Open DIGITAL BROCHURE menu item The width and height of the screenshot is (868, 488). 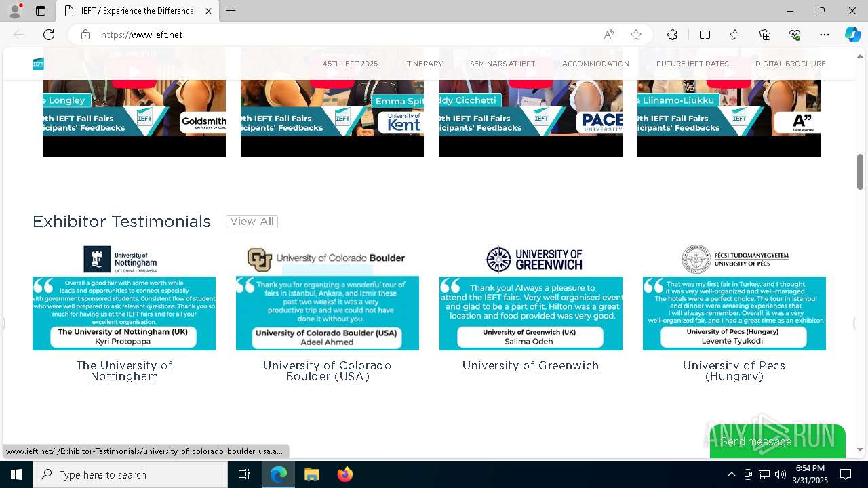pos(791,64)
